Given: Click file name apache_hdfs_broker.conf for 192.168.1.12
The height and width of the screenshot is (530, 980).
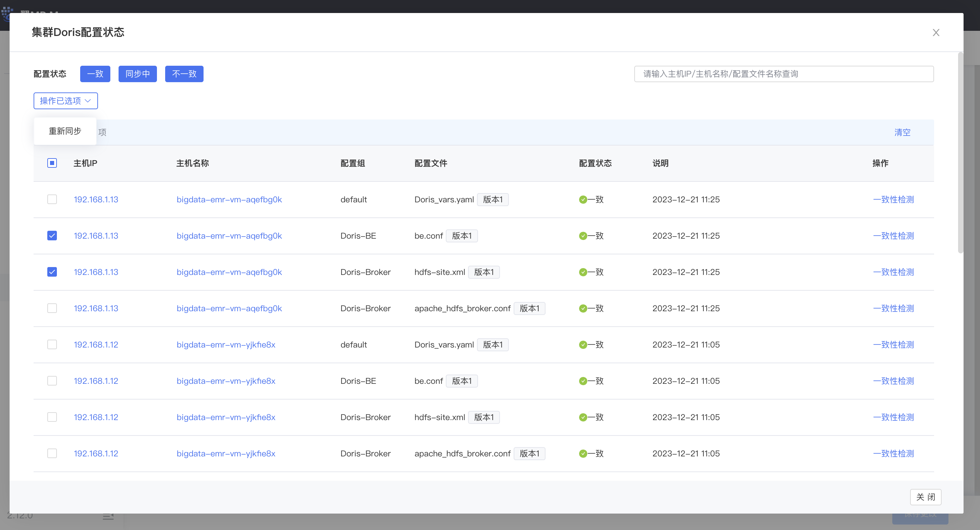Looking at the screenshot, I should point(462,454).
